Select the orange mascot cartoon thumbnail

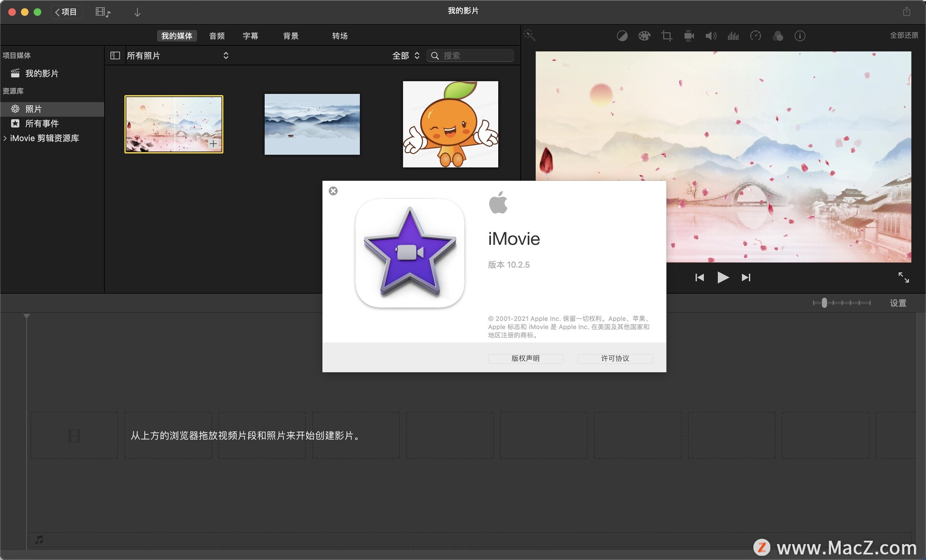[x=450, y=124]
